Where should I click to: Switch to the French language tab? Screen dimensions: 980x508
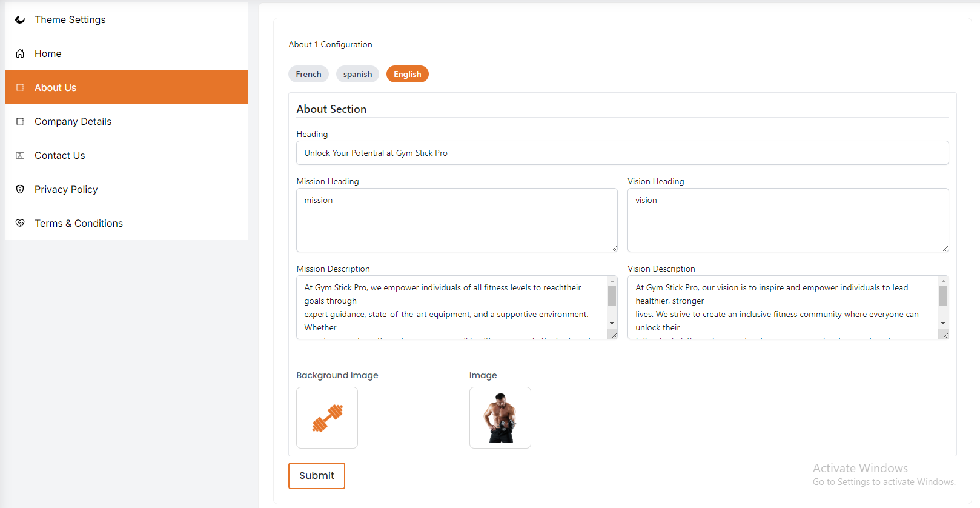[308, 74]
